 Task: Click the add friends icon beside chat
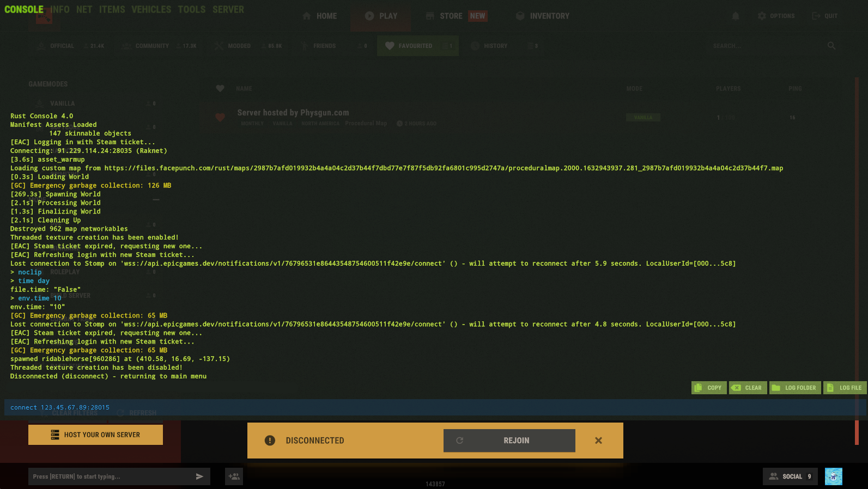point(234,476)
